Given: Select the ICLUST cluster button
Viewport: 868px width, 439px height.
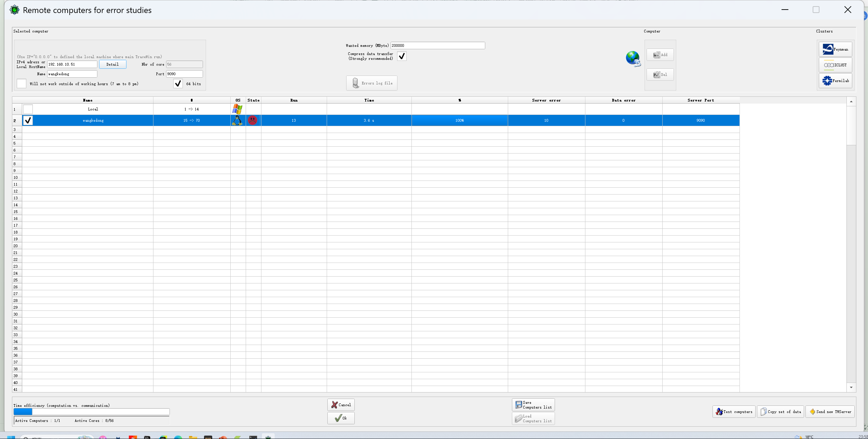Looking at the screenshot, I should coord(835,65).
